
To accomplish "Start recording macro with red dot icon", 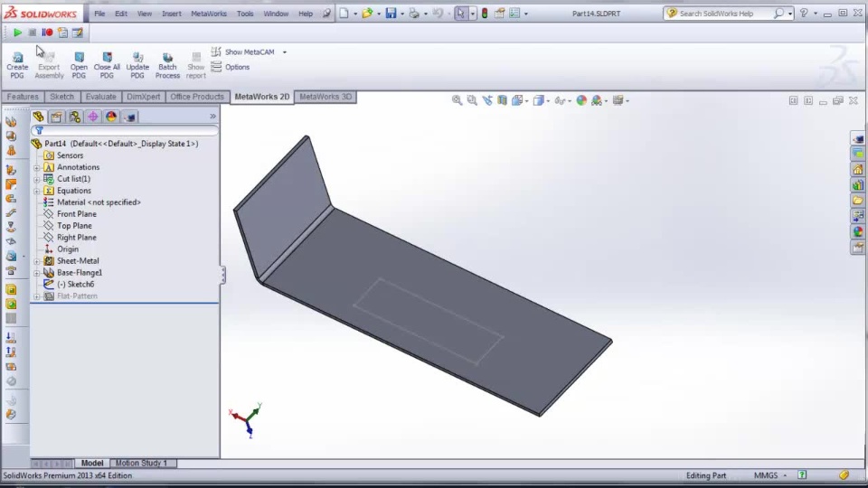I will point(47,33).
